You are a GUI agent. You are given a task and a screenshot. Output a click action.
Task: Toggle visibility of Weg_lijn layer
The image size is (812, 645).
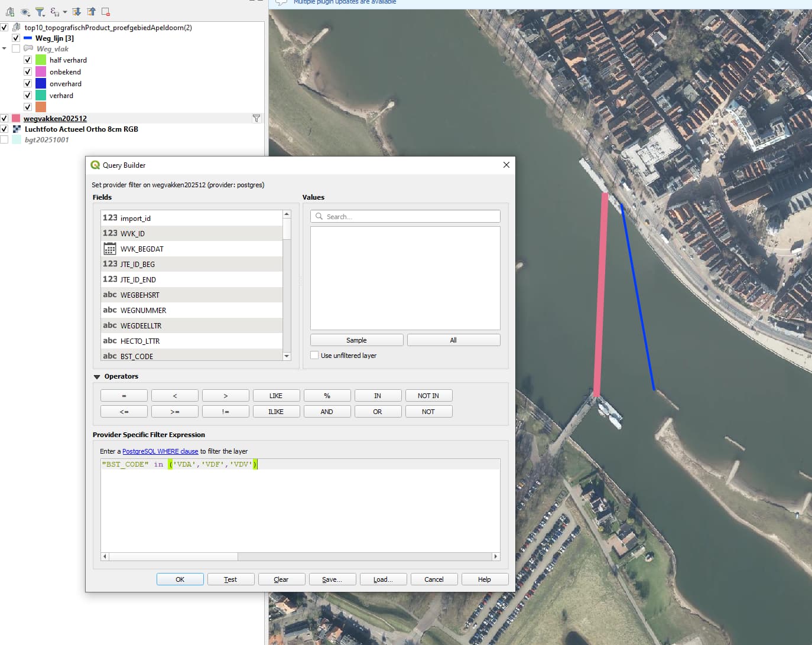coord(16,38)
